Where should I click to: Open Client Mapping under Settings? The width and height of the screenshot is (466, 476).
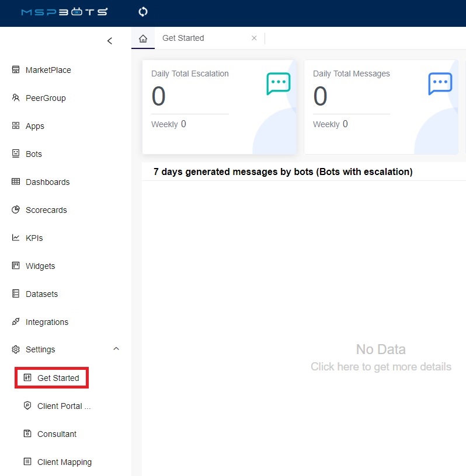coord(64,462)
